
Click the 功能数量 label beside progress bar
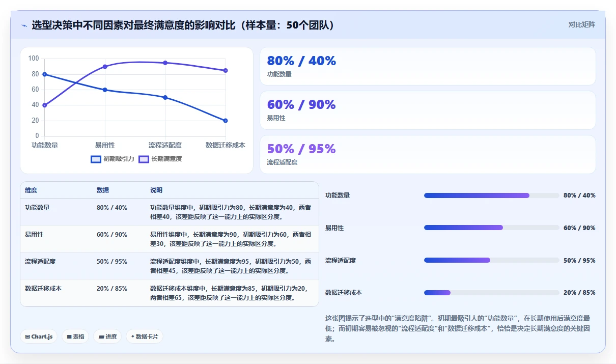(x=338, y=195)
